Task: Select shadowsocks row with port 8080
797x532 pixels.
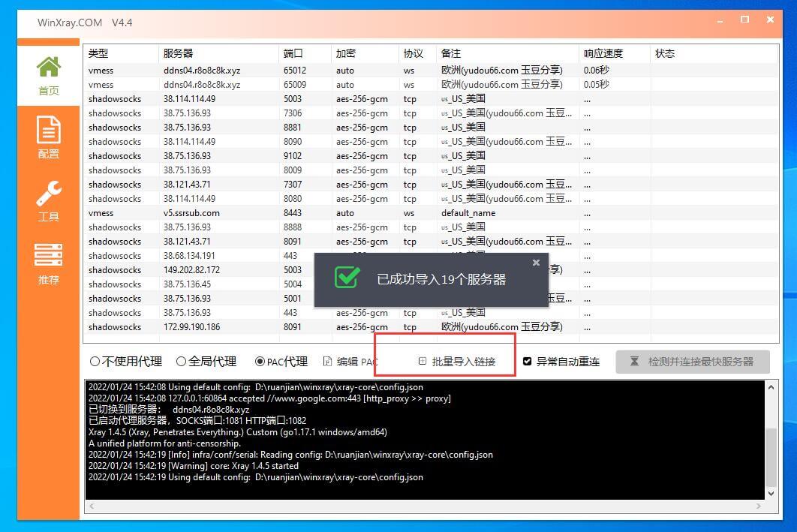Action: pos(431,198)
